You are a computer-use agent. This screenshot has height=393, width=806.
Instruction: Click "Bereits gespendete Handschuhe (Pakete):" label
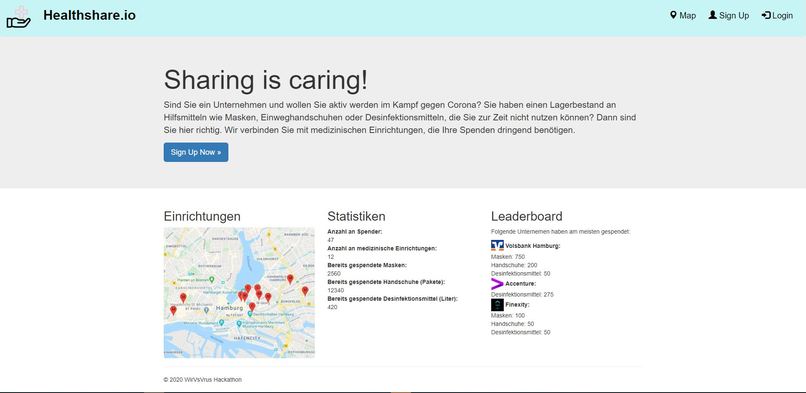pos(386,282)
